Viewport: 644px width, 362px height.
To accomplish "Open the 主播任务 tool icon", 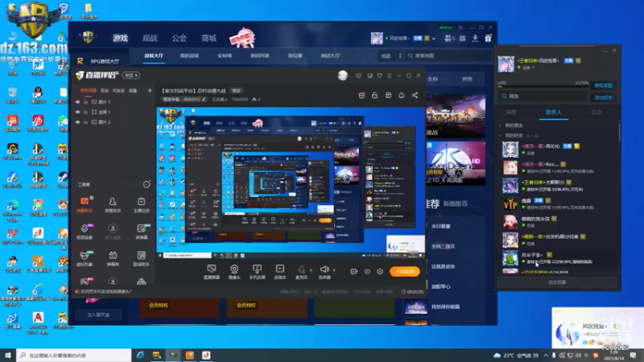I will coord(142,204).
